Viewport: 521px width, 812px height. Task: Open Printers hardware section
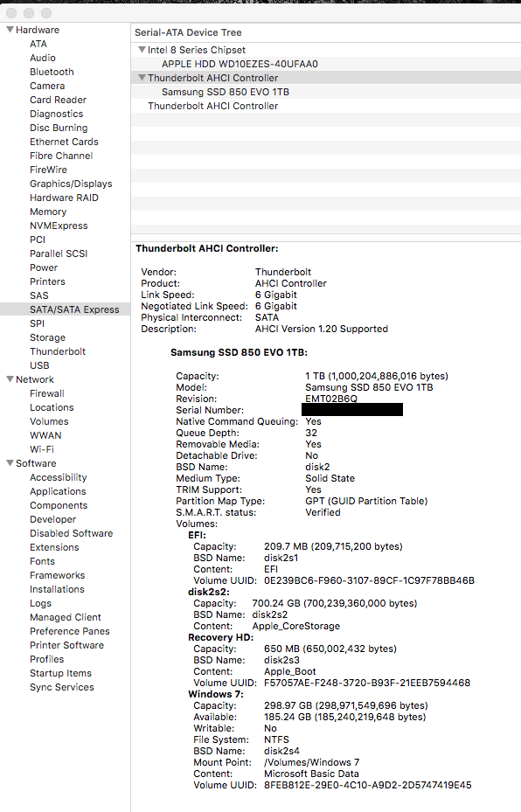[x=47, y=281]
